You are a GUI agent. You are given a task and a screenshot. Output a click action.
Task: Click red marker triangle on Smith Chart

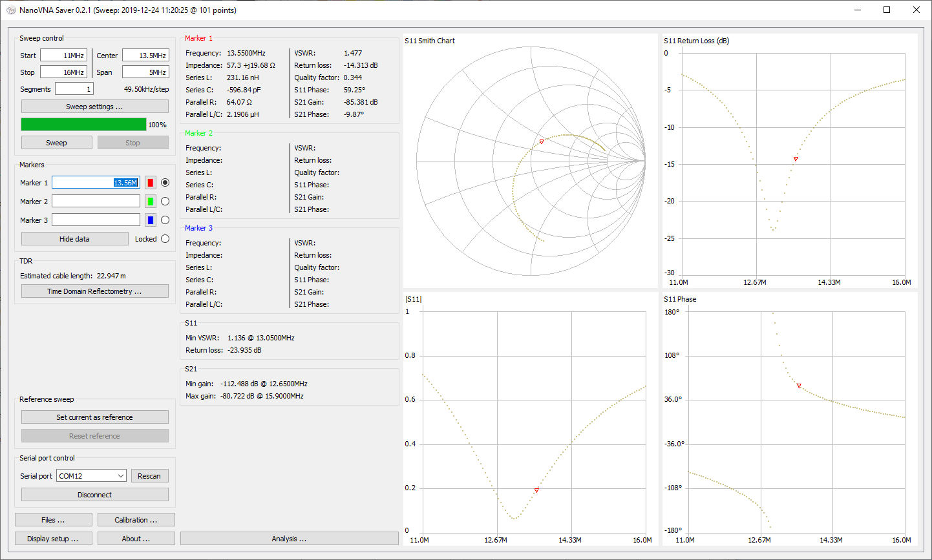542,141
